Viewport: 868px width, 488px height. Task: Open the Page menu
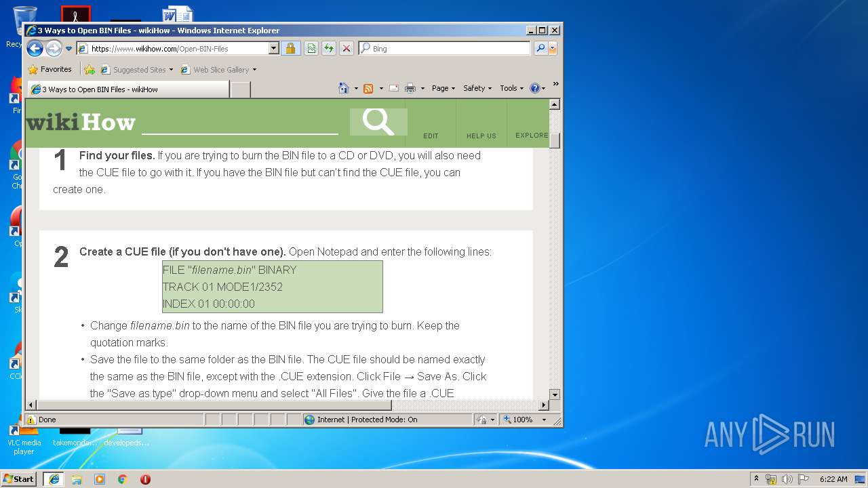pos(443,88)
